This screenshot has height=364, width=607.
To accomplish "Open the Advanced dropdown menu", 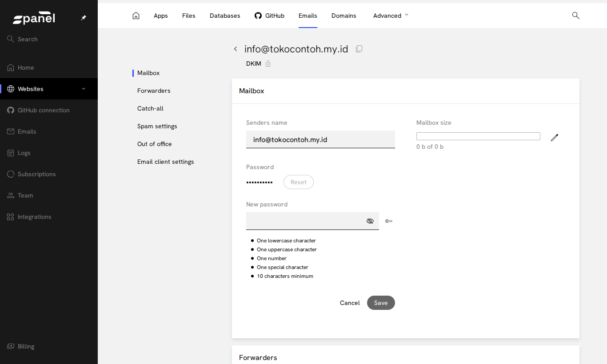I will 391,16.
